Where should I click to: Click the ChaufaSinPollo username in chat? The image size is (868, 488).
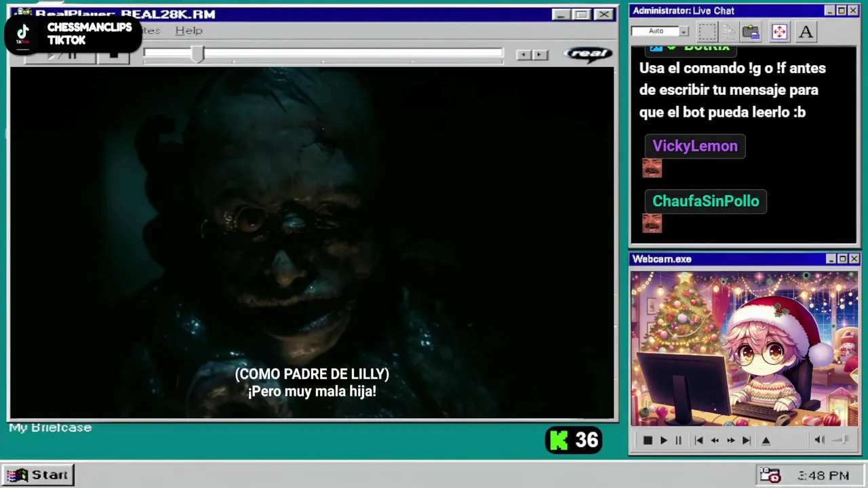705,201
